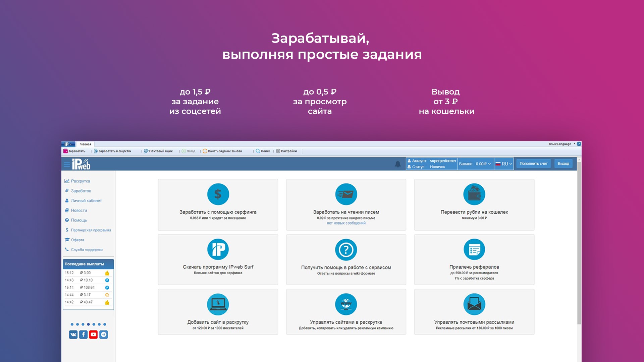The width and height of the screenshot is (644, 362).
Task: Click the Facebook icon in sidebar
Action: 83,335
